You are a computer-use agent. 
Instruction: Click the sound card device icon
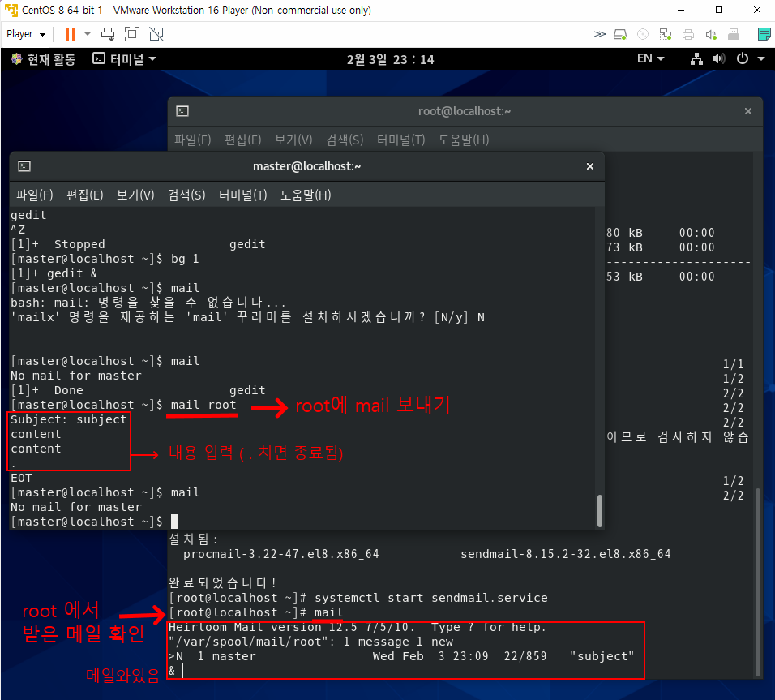click(x=711, y=34)
